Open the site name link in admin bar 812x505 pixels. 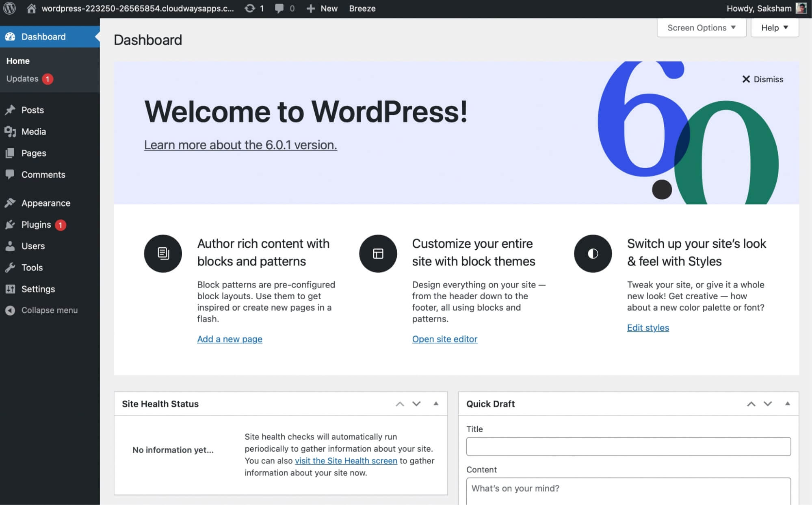pos(138,9)
